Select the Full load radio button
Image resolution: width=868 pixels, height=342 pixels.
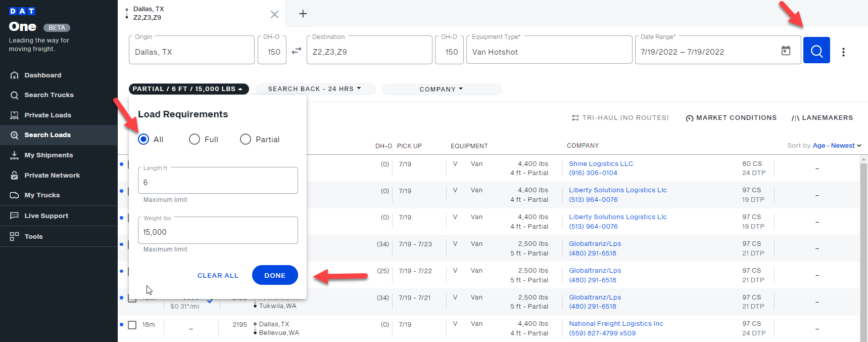pyautogui.click(x=195, y=139)
